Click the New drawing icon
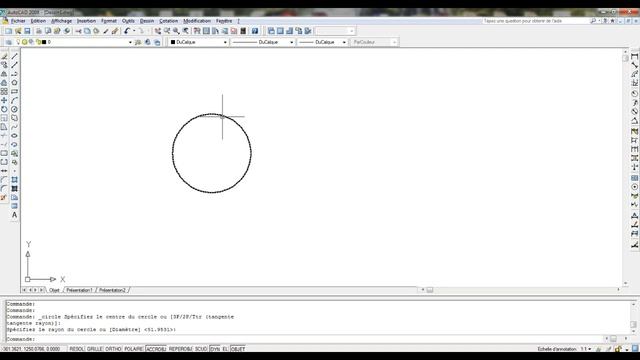640x360 pixels. click(x=8, y=31)
